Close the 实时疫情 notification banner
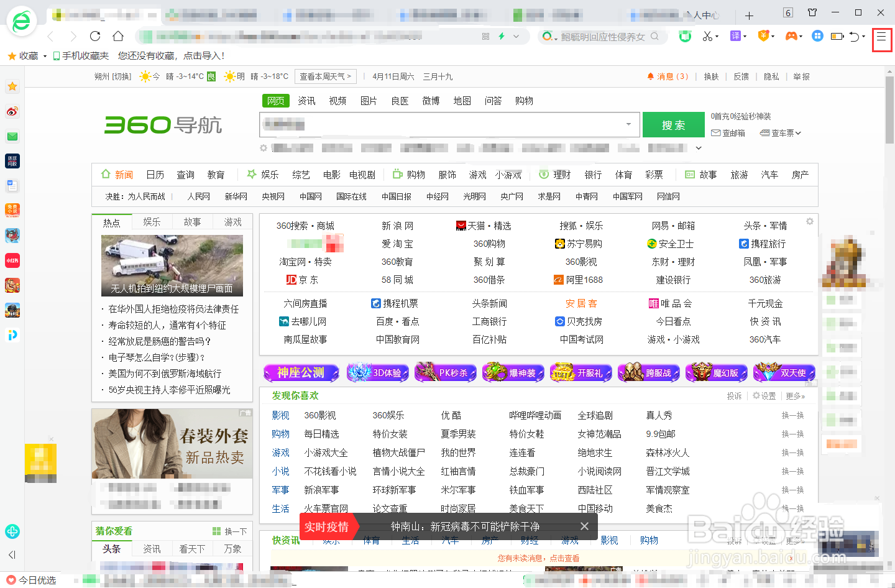 584,526
